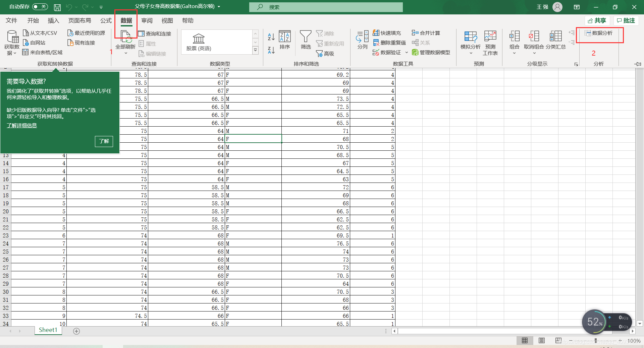Viewport: 644px width, 348px height.
Task: Switch to Normal view icon
Action: pyautogui.click(x=525, y=340)
